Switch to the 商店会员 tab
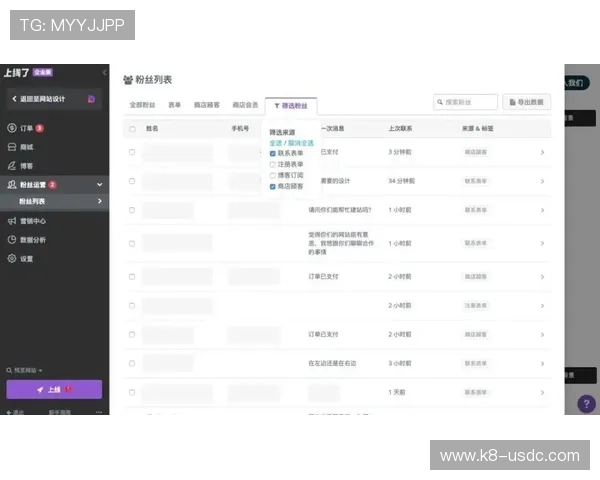 (245, 105)
